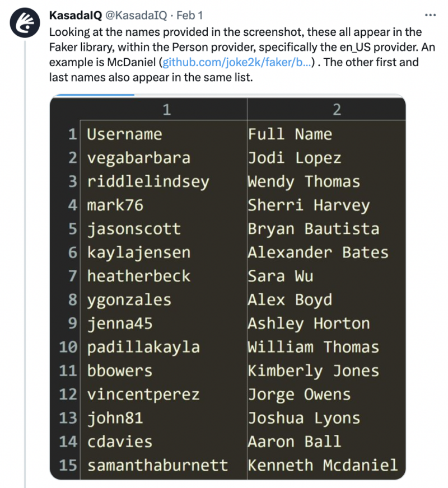This screenshot has width=448, height=488.
Task: Click the vegabarbara username cell
Action: tap(139, 158)
